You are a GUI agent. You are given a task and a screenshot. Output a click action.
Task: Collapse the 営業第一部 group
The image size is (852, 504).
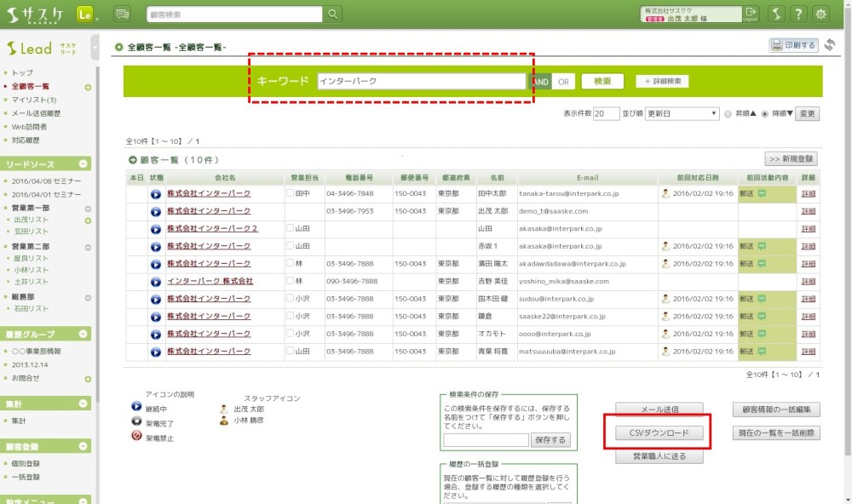88,209
